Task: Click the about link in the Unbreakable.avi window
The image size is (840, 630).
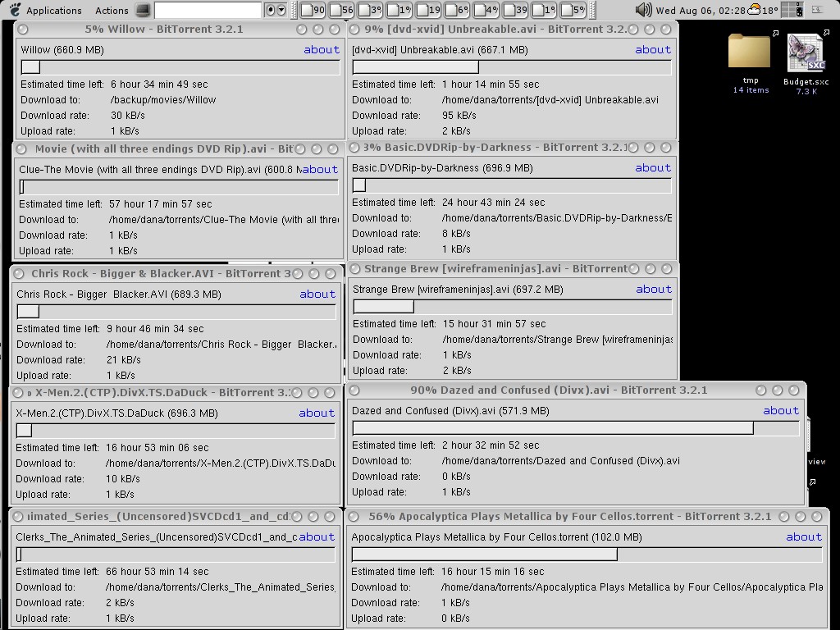Action: [x=653, y=50]
